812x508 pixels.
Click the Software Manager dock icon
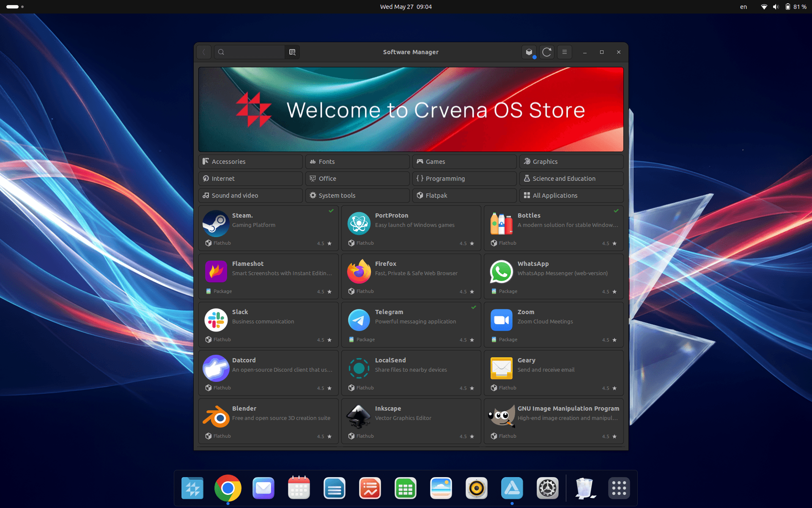tap(512, 489)
